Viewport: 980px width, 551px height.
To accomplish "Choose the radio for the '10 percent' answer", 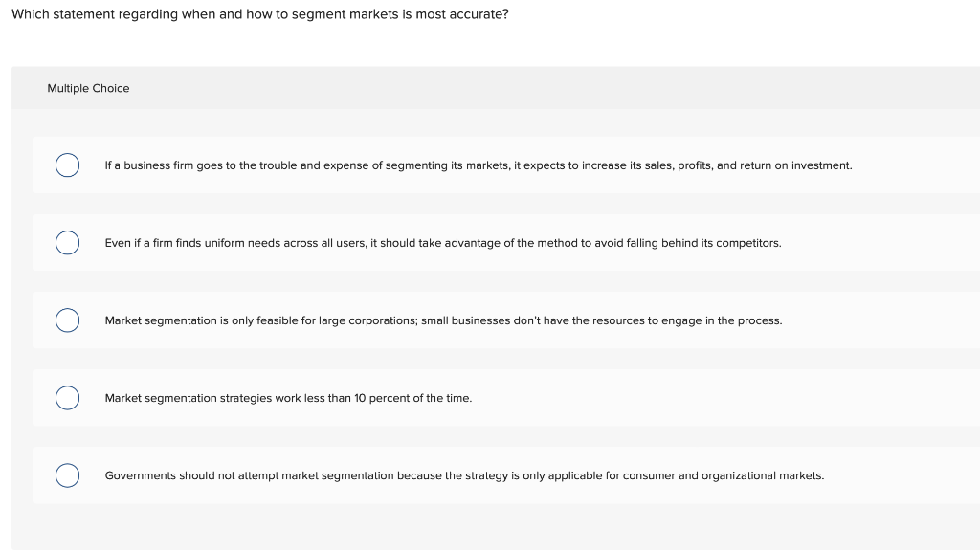I will click(x=67, y=397).
